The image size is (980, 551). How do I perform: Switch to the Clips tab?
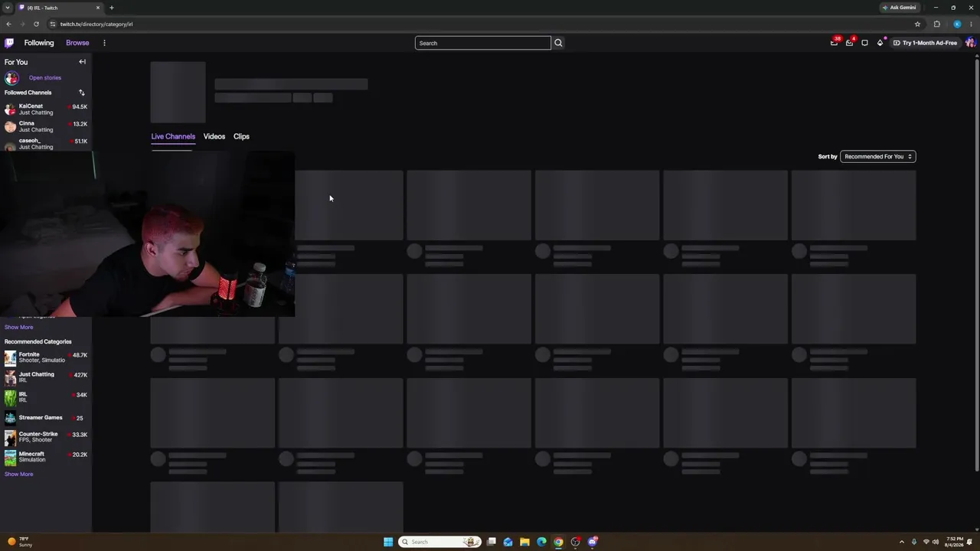(x=241, y=136)
